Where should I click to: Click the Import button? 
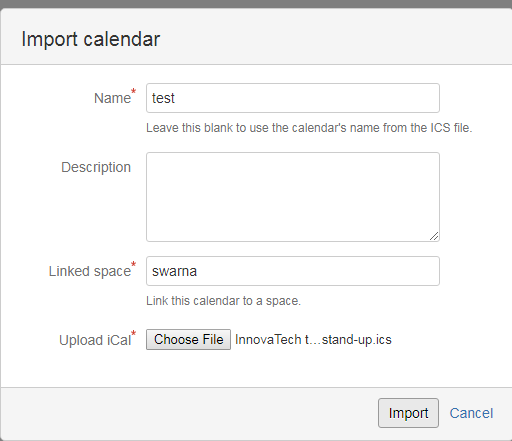tap(408, 413)
